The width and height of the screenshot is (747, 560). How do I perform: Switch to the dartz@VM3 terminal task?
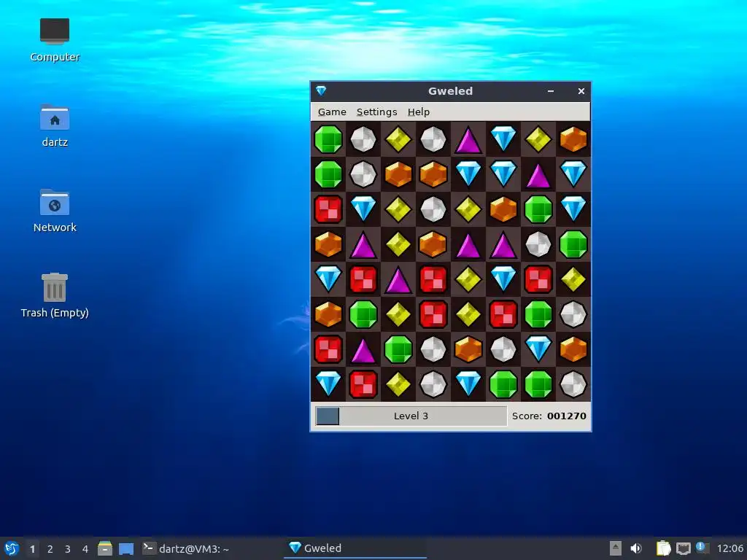point(186,549)
